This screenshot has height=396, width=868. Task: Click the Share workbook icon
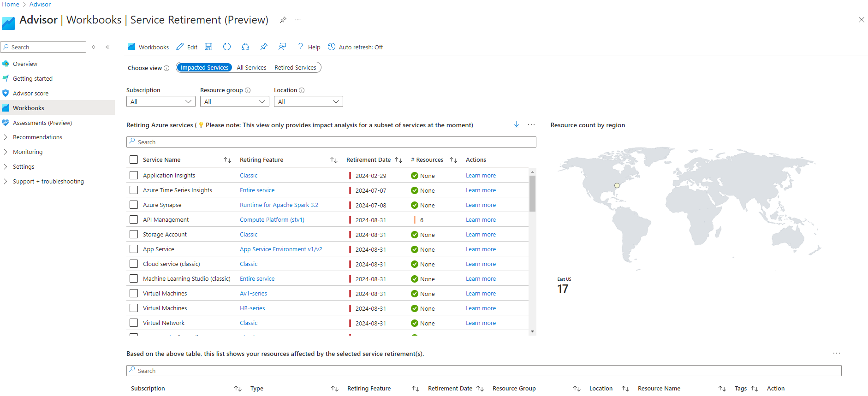(x=245, y=47)
